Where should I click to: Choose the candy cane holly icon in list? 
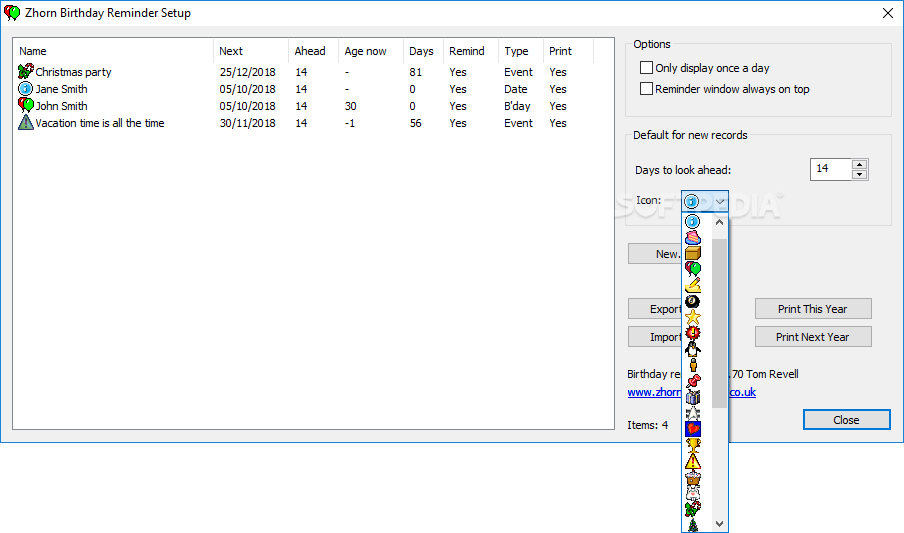pos(692,509)
